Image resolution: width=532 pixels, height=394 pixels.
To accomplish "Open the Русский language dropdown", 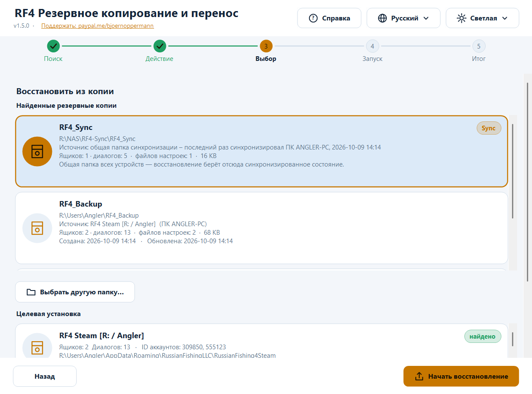I will point(403,18).
